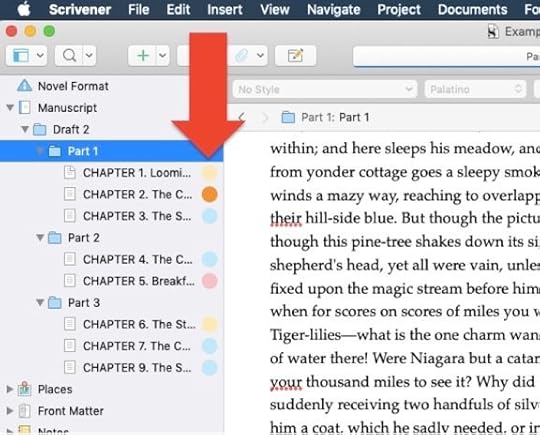Open the Palatino font dropdown

(476, 90)
